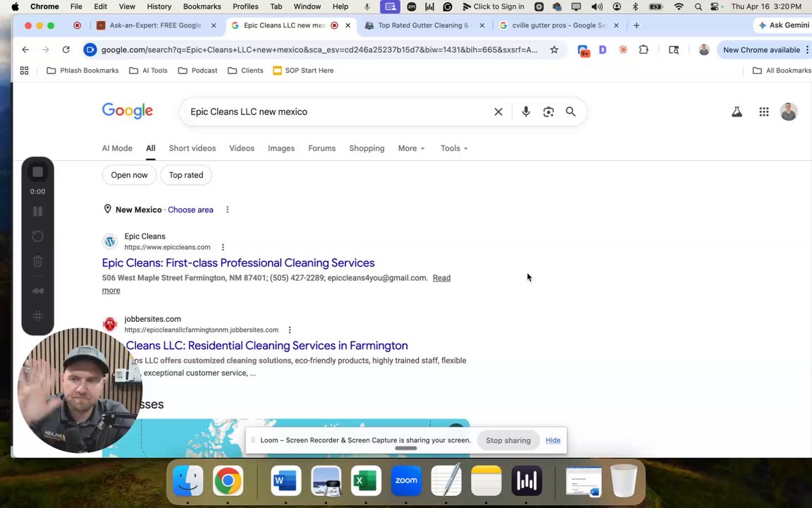Toggle the Open now filter chip
The width and height of the screenshot is (812, 508).
(x=129, y=175)
